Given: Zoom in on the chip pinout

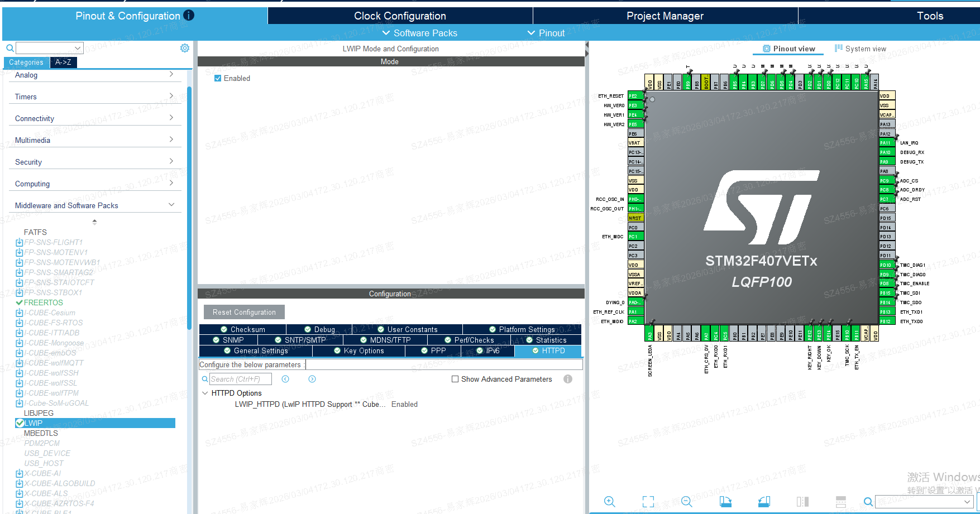Looking at the screenshot, I should point(609,501).
